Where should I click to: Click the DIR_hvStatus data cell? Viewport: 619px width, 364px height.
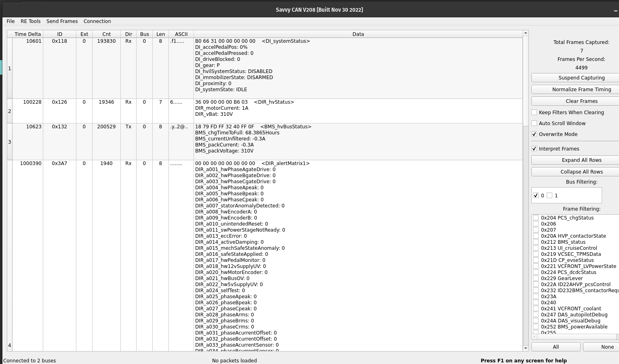click(358, 111)
